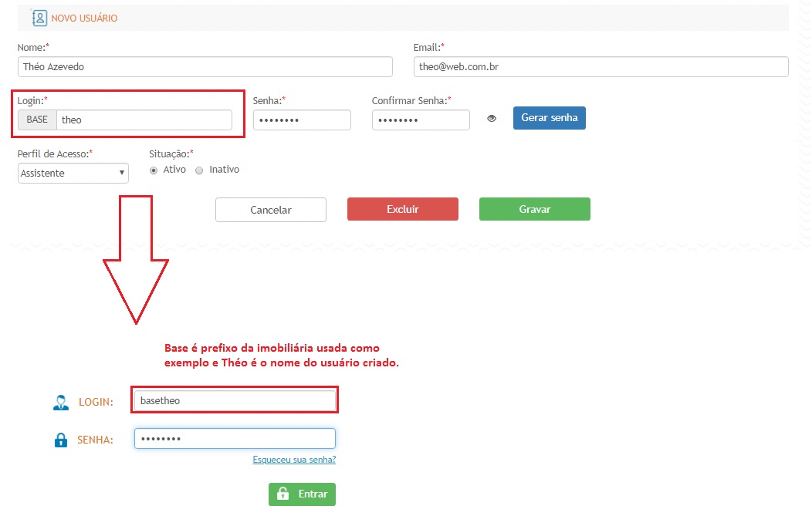Click the Login field containing theo

click(x=144, y=120)
